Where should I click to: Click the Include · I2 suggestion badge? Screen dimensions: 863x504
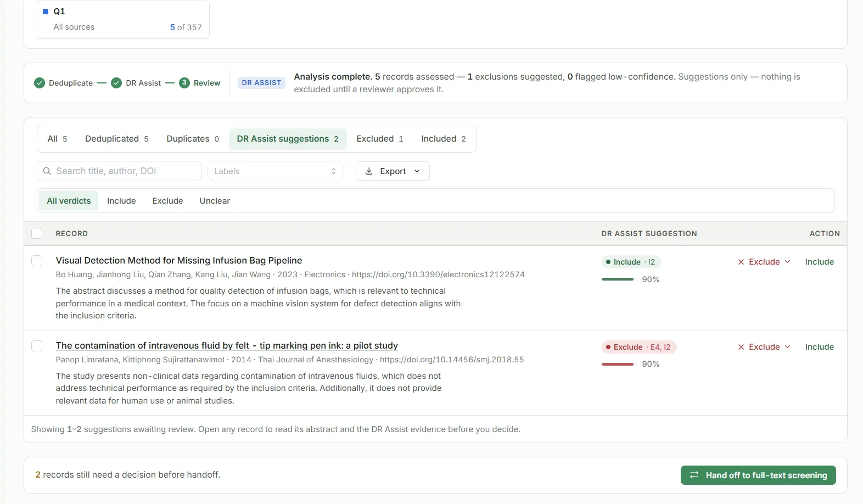click(631, 262)
